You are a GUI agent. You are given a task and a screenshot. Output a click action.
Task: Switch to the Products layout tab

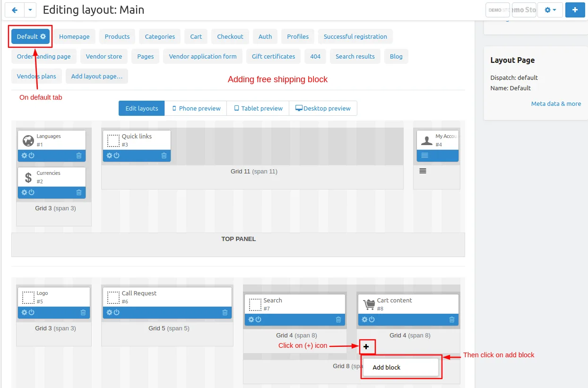[117, 36]
